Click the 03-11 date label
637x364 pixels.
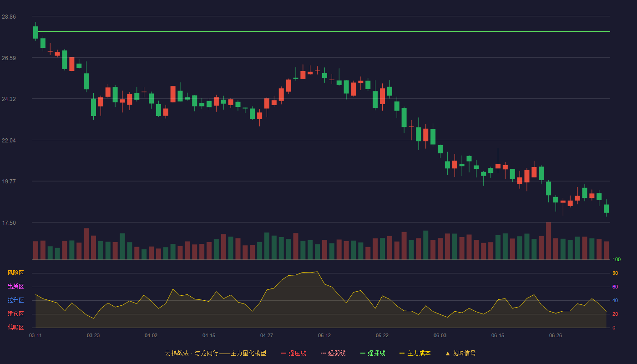(35, 335)
